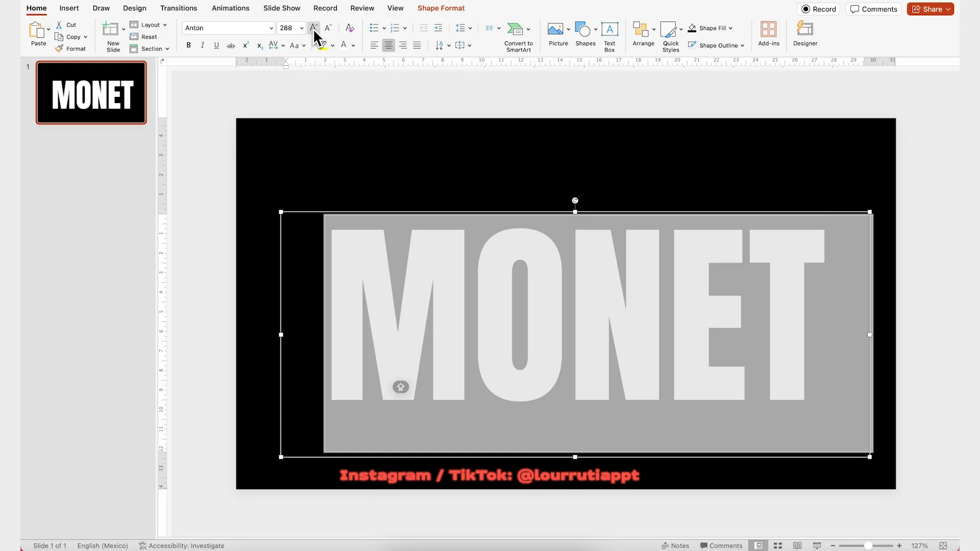This screenshot has width=980, height=551.
Task: Click the rotation handle above the text box
Action: (575, 201)
